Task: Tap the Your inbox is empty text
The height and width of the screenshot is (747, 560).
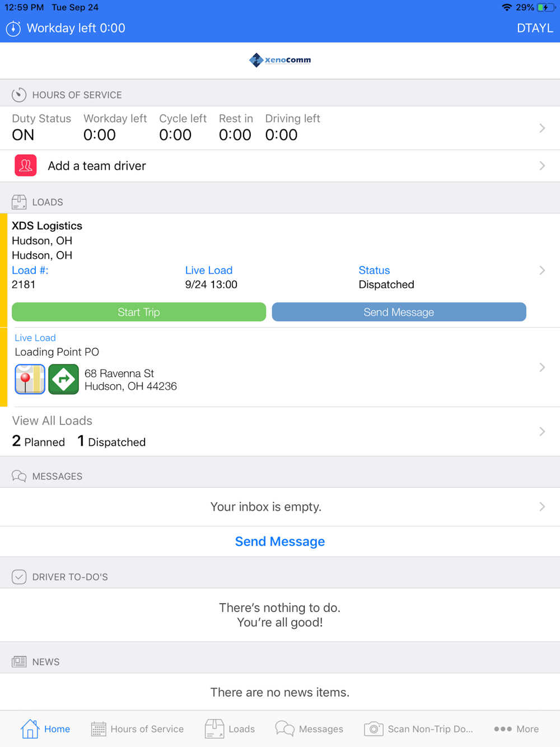Action: point(266,507)
